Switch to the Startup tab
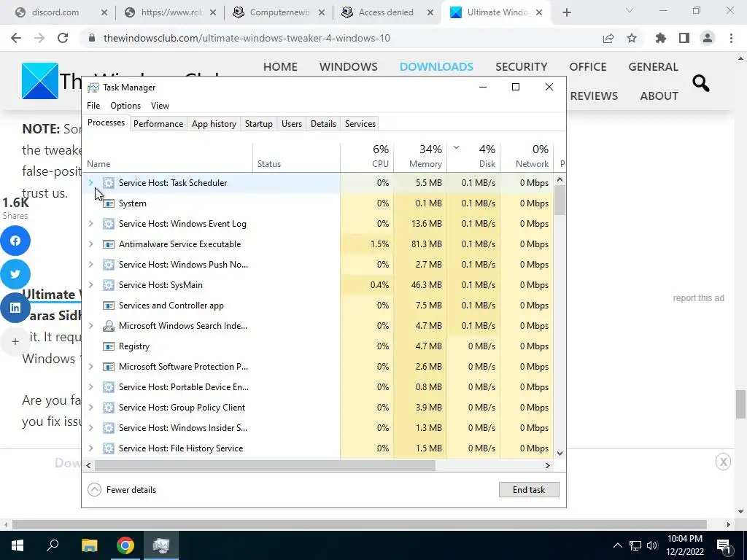The width and height of the screenshot is (747, 560). tap(259, 124)
